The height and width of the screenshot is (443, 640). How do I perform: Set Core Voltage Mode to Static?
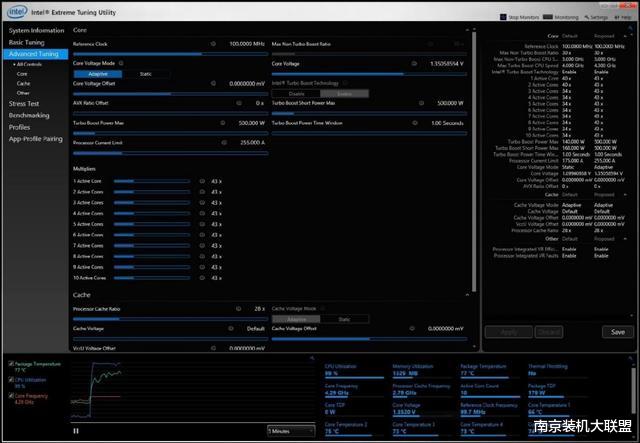click(x=146, y=73)
